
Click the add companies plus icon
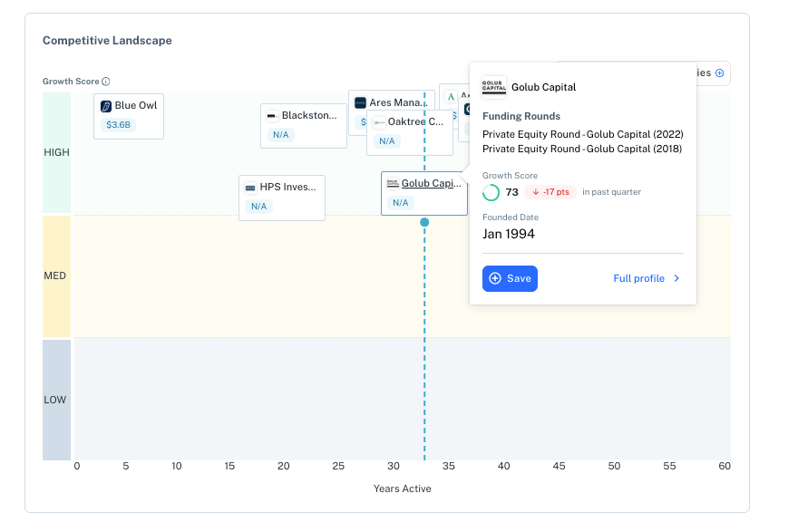click(x=720, y=73)
